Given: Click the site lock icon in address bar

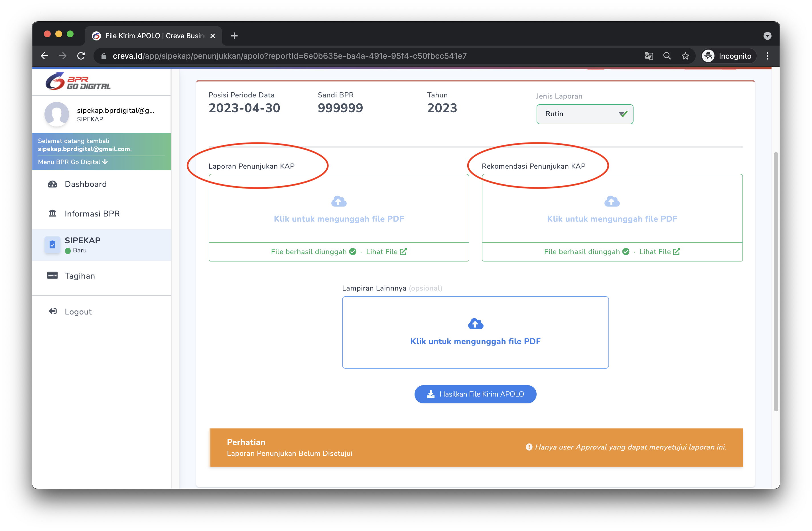Looking at the screenshot, I should pos(103,56).
